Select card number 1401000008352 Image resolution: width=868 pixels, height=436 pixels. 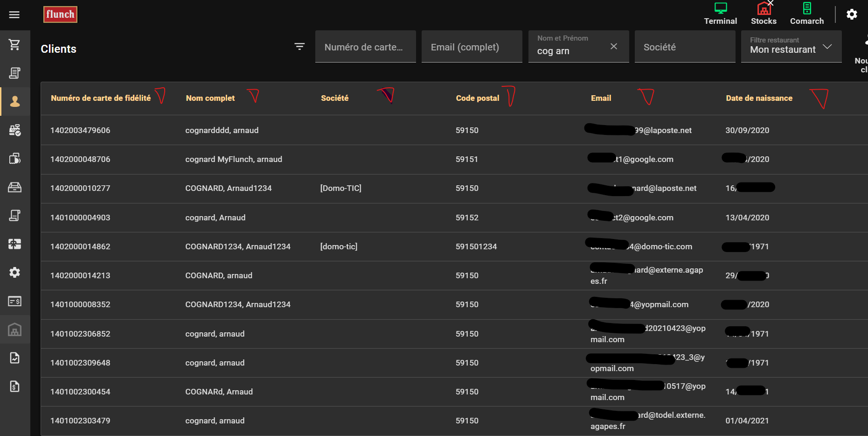pos(80,304)
